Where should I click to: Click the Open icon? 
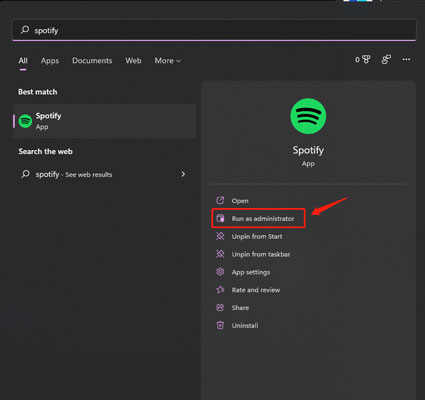[x=220, y=200]
